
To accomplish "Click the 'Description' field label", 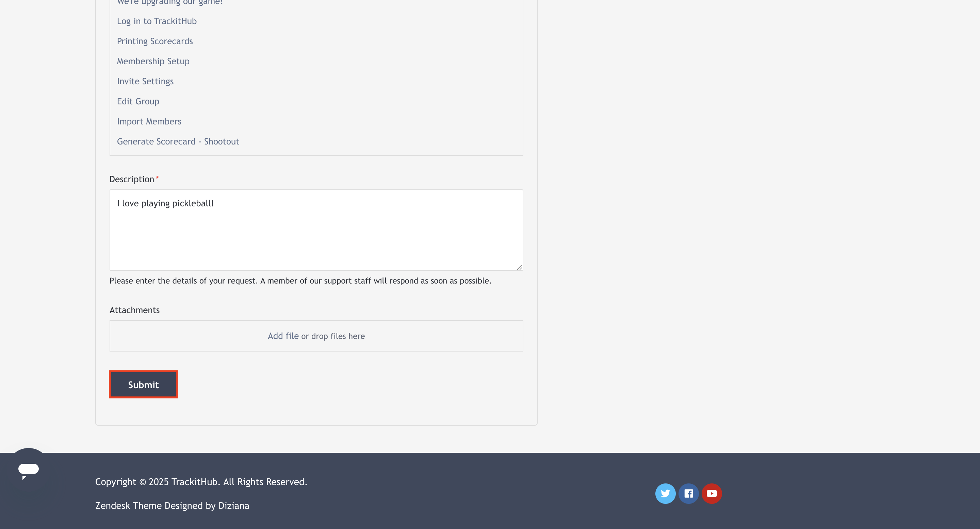I will (132, 180).
